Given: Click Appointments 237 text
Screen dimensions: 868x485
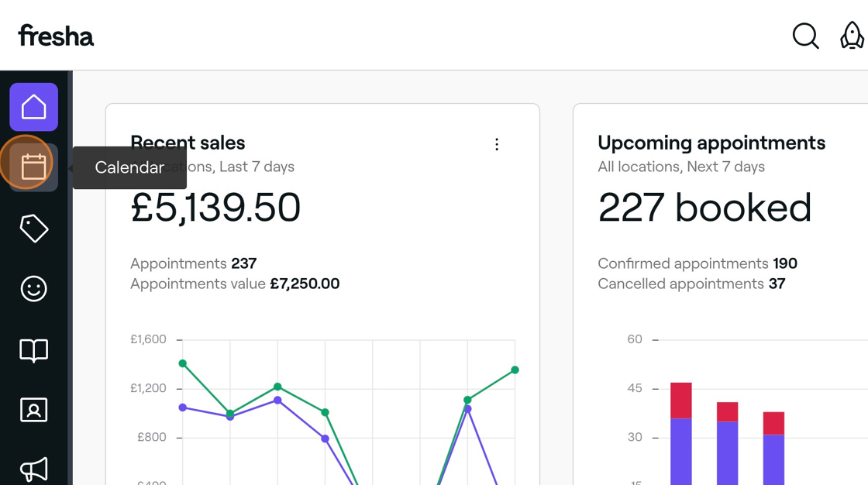Looking at the screenshot, I should click(193, 263).
